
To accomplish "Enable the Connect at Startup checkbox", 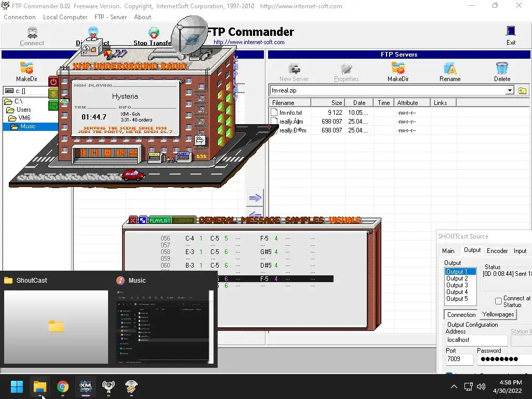I will (498, 301).
